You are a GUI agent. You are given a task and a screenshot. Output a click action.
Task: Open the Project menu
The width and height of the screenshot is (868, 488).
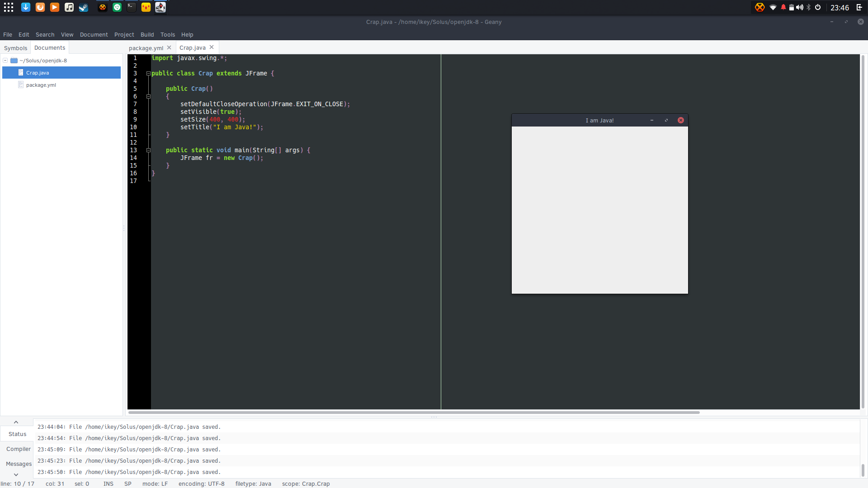(124, 35)
